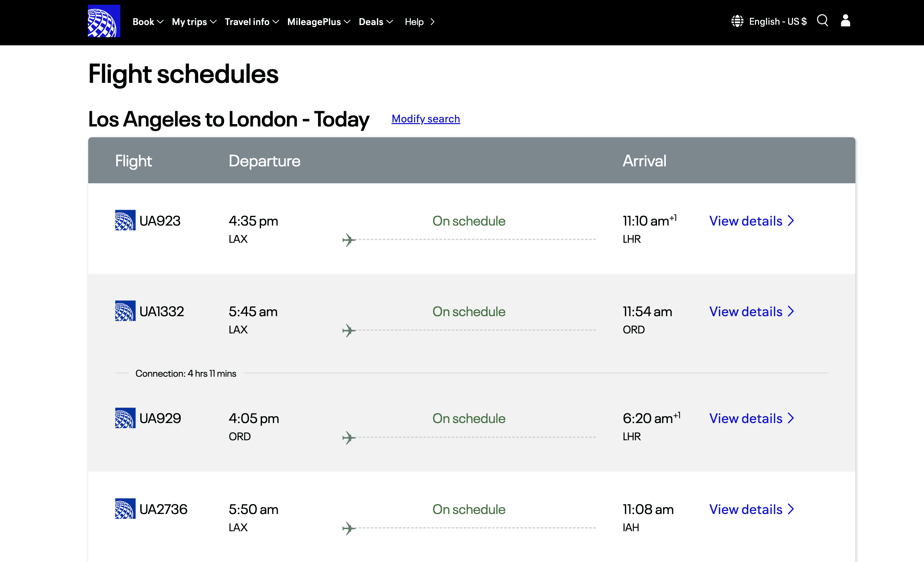Viewport: 924px width, 562px height.
Task: Select English - US $ language setting
Action: tap(777, 21)
